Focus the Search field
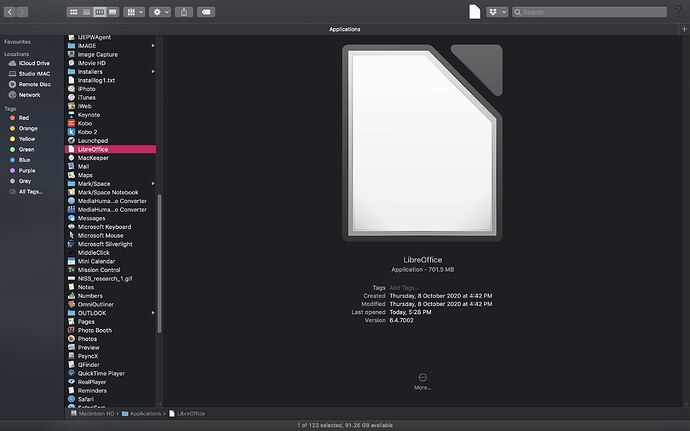Image resolution: width=690 pixels, height=431 pixels. (589, 12)
